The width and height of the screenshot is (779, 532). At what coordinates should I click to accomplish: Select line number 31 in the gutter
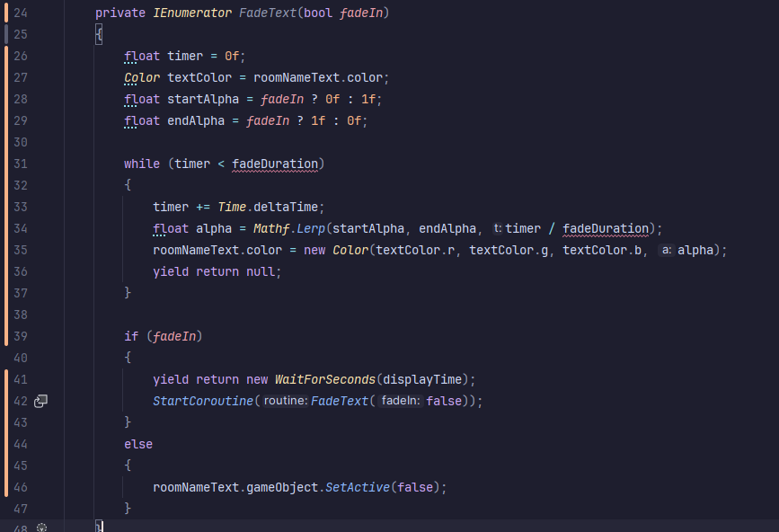(x=21, y=164)
